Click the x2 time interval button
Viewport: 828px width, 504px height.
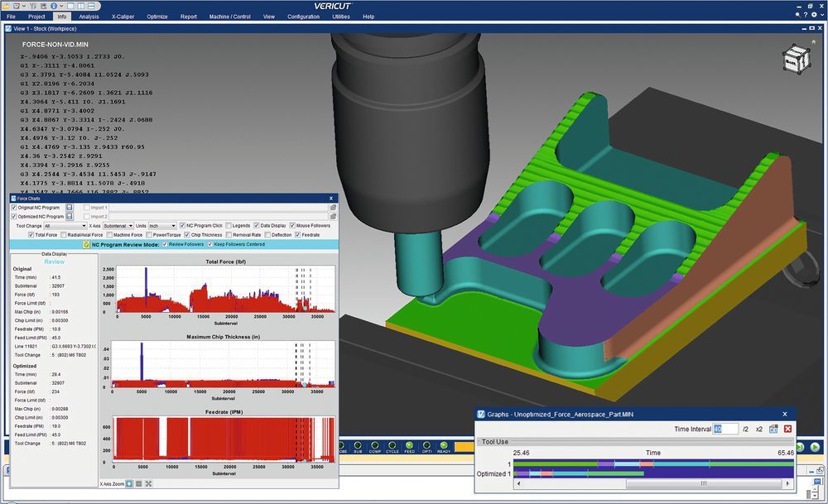pyautogui.click(x=759, y=429)
